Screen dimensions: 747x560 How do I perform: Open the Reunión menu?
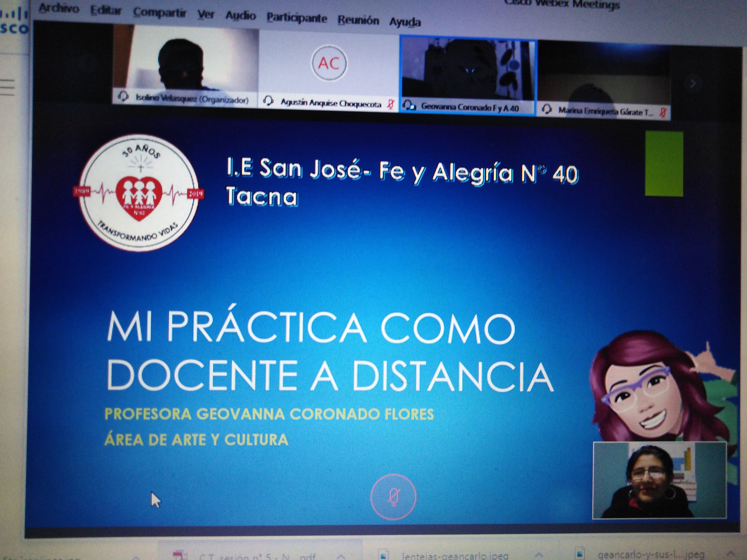[358, 20]
